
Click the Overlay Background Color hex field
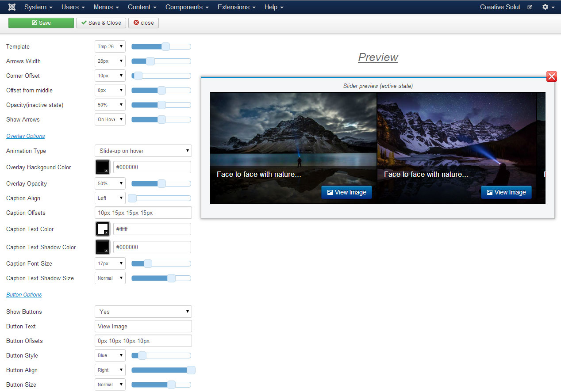pyautogui.click(x=152, y=167)
